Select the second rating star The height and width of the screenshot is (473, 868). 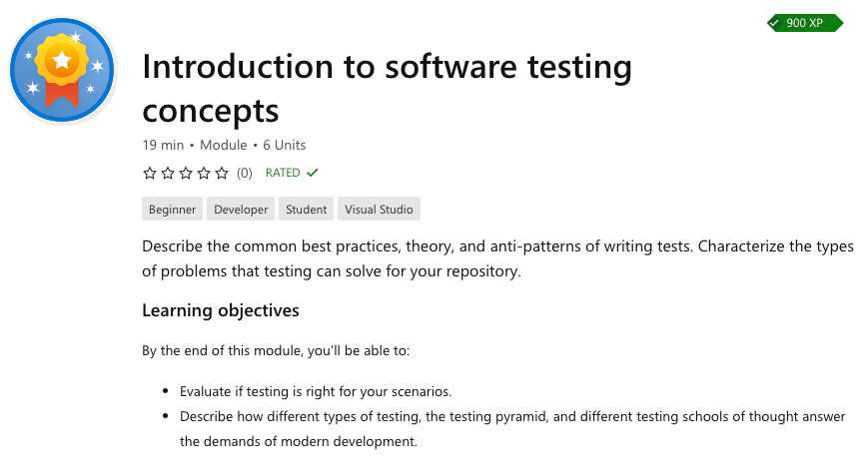168,173
